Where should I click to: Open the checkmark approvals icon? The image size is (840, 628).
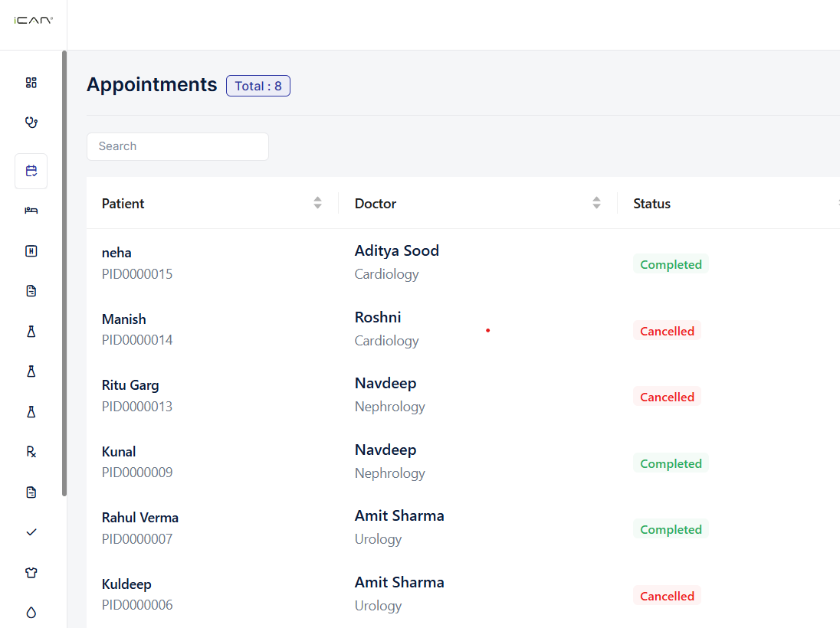click(x=31, y=532)
